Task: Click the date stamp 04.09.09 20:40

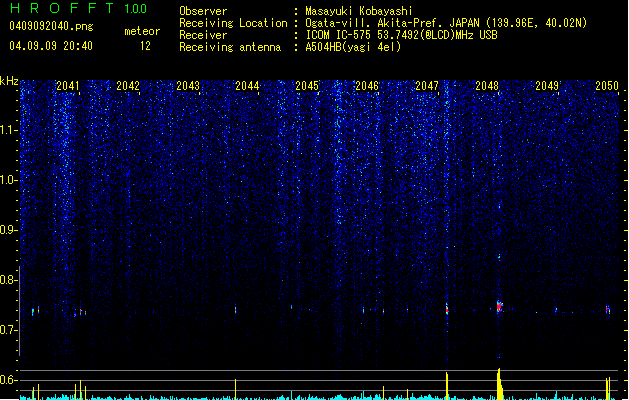Action: 51,46
